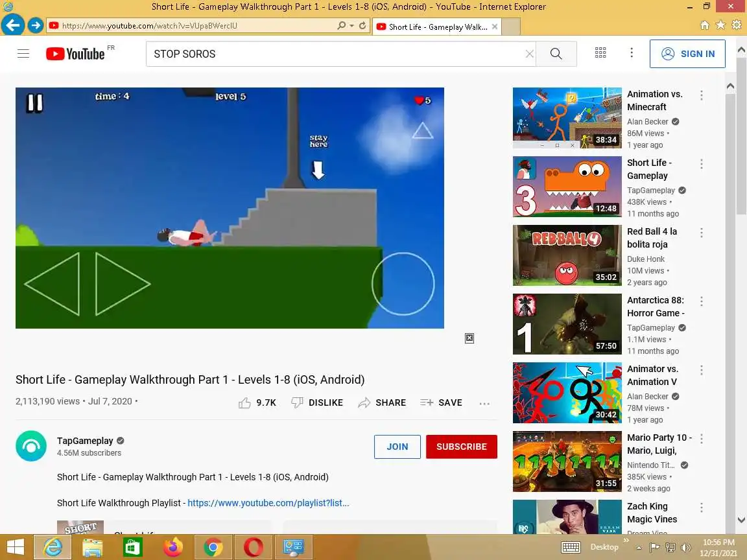Clear the search box with the X icon
The height and width of the screenshot is (560, 747).
tap(529, 54)
